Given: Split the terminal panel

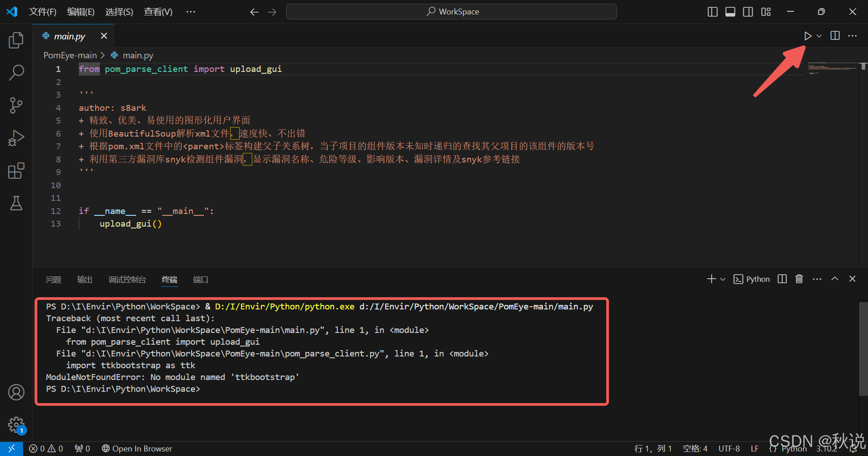Looking at the screenshot, I should 782,279.
